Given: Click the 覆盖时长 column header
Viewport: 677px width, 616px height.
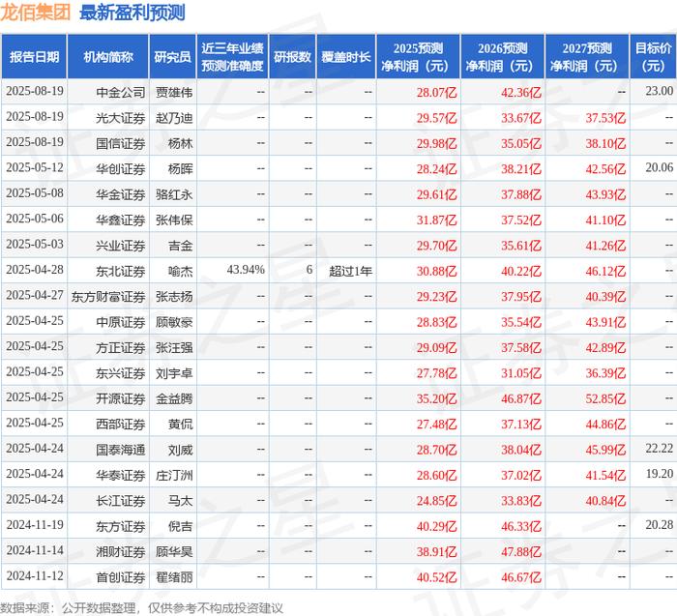Looking at the screenshot, I should tap(346, 57).
